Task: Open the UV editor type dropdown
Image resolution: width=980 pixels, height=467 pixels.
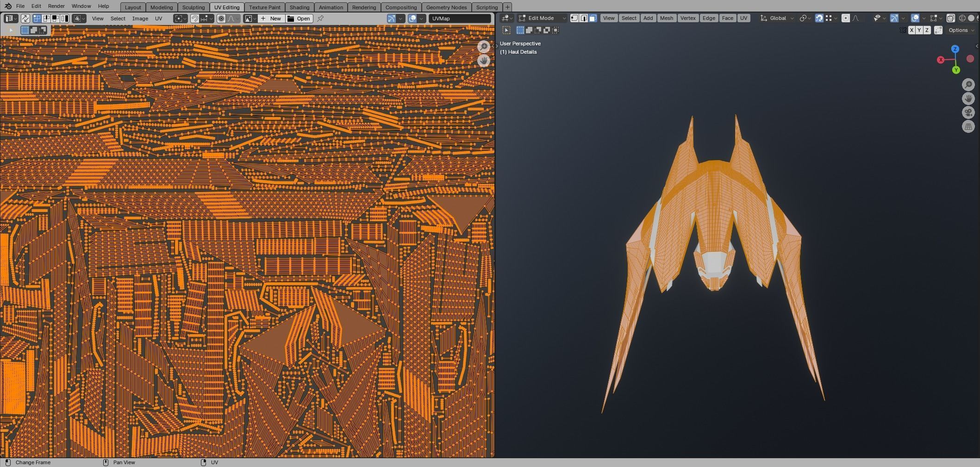Action: point(11,19)
